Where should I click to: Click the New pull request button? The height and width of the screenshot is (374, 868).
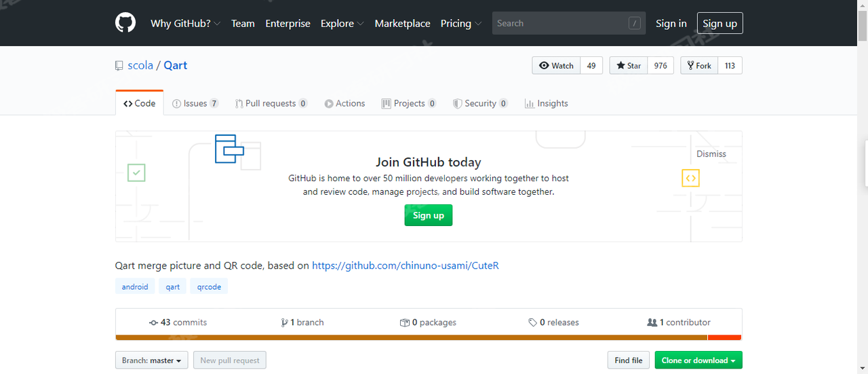coord(230,360)
